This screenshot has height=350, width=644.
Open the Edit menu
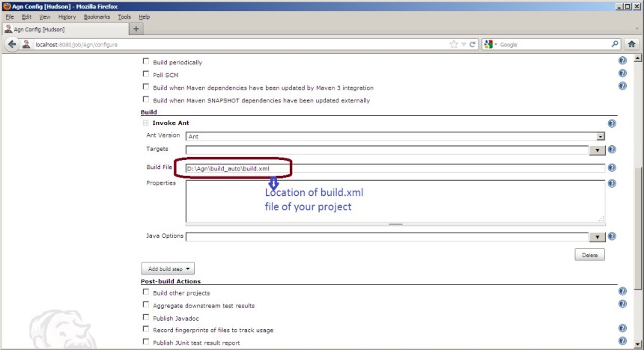point(27,16)
